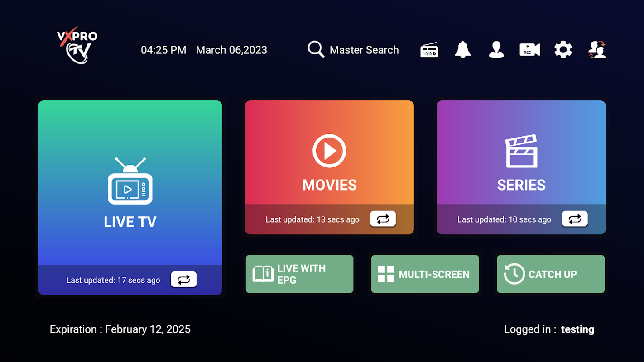
Task: Open the LIVE TV tile
Action: click(130, 198)
